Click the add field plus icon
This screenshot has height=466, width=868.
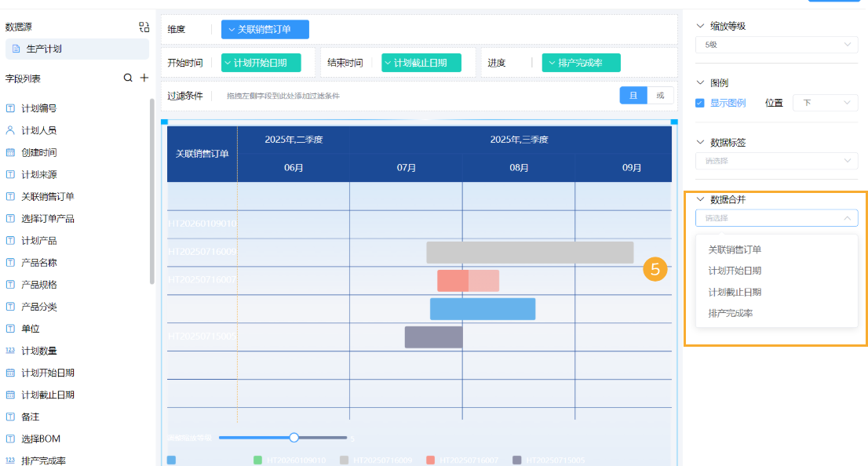tap(144, 78)
